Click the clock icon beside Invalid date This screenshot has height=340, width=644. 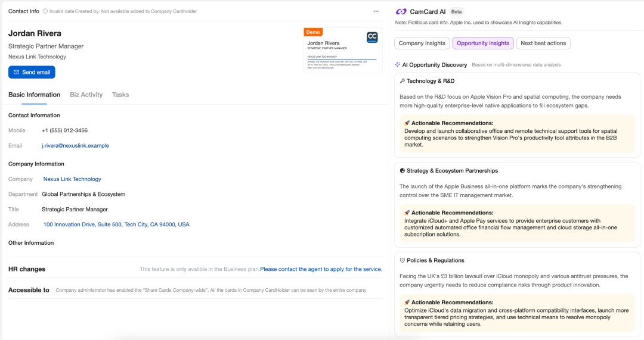pyautogui.click(x=45, y=11)
